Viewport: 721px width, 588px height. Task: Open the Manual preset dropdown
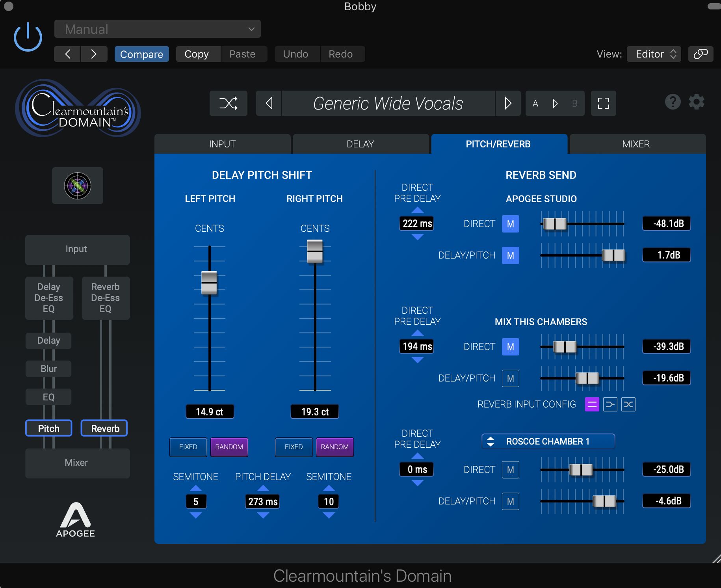[158, 29]
